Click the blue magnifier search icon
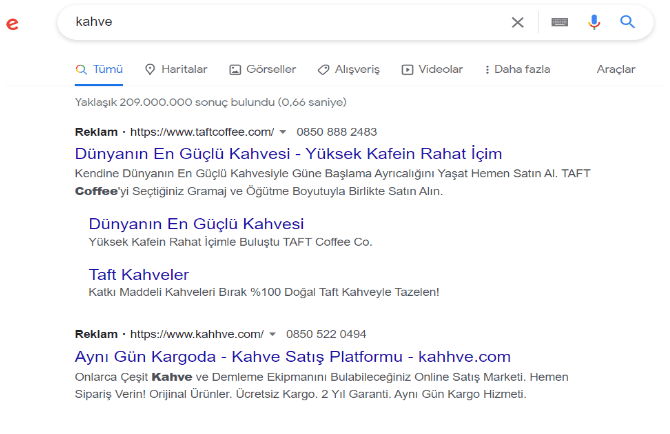 click(x=627, y=21)
